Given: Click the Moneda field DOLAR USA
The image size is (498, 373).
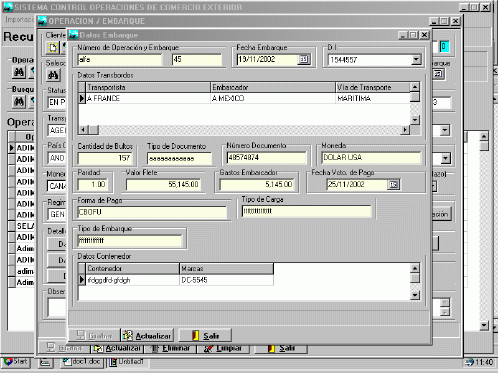Looking at the screenshot, I should [x=371, y=157].
